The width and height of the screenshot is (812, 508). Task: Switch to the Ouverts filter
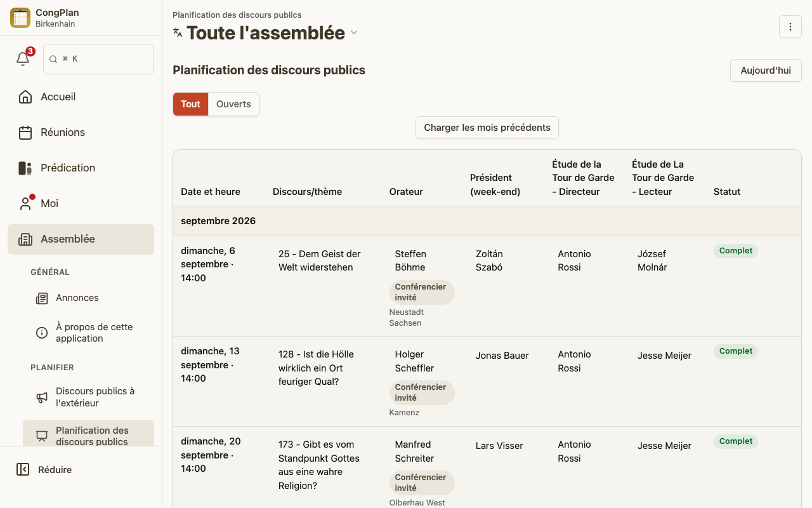click(x=233, y=104)
